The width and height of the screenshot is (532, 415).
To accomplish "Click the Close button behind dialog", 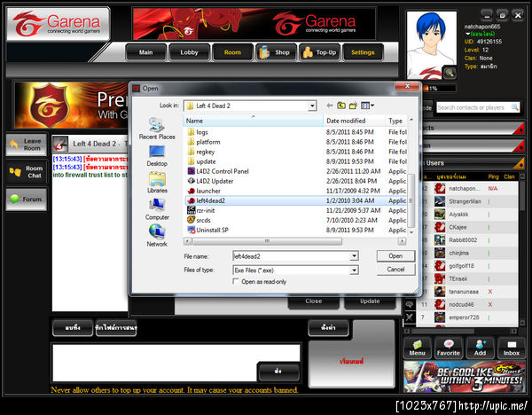I will 314,301.
